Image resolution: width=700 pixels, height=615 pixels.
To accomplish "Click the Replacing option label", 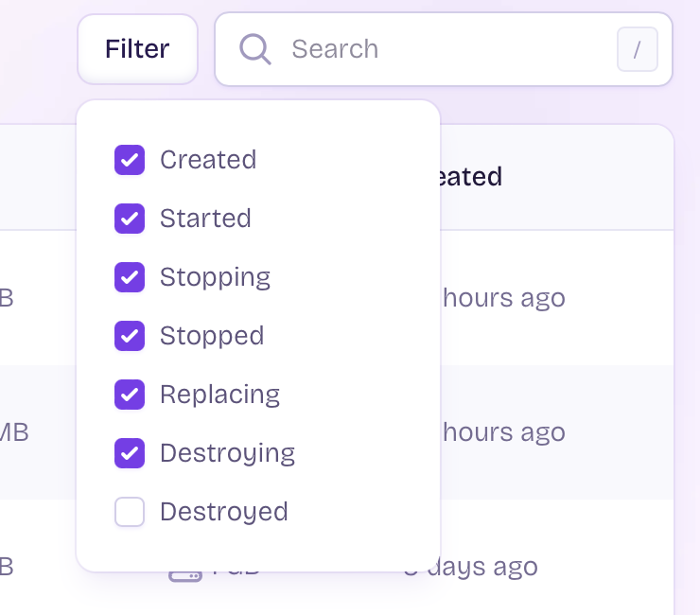I will tap(219, 395).
